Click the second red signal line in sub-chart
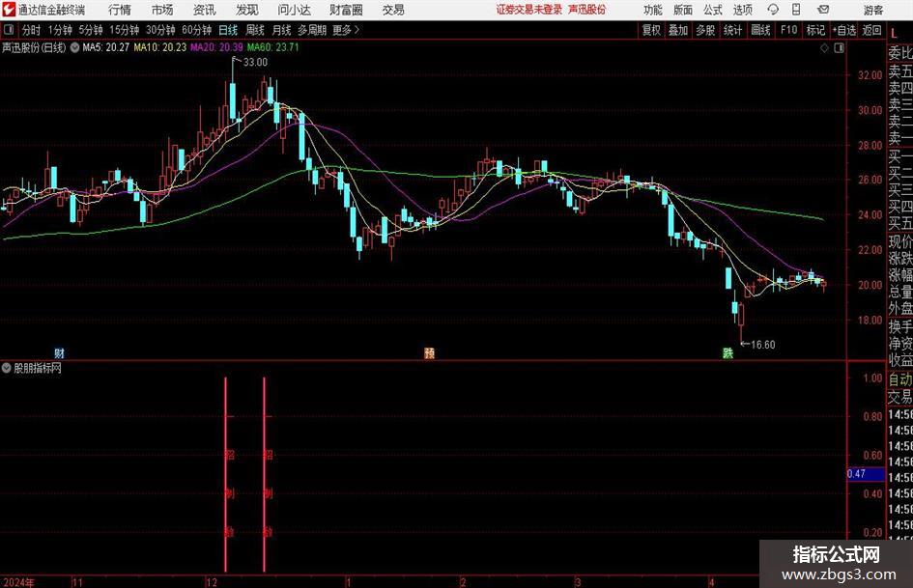Screen dimensions: 913x588 265,474
